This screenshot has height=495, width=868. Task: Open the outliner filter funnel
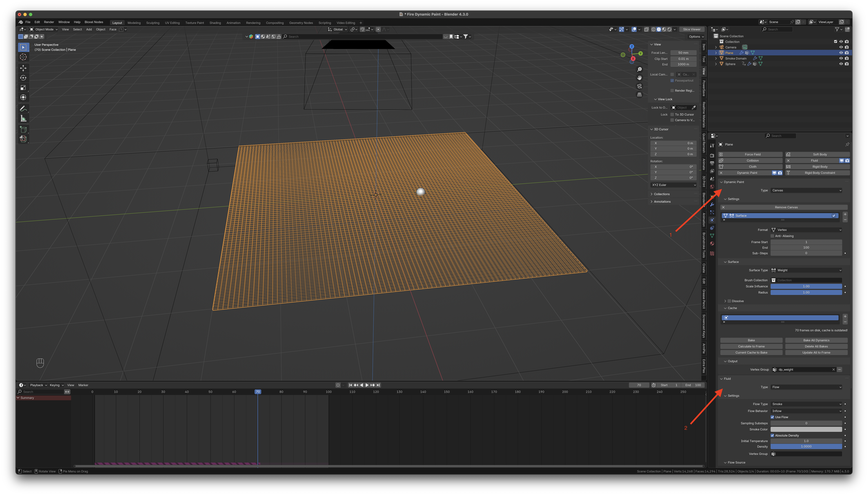point(837,30)
